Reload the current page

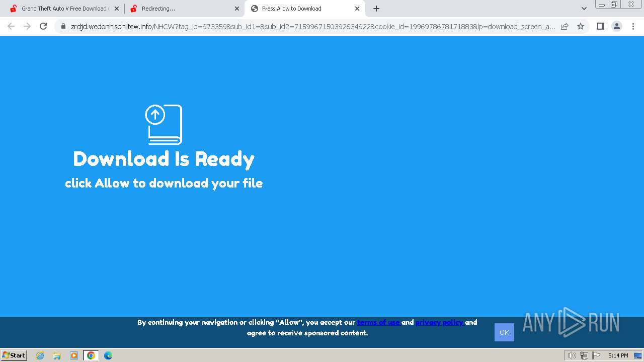click(x=43, y=26)
